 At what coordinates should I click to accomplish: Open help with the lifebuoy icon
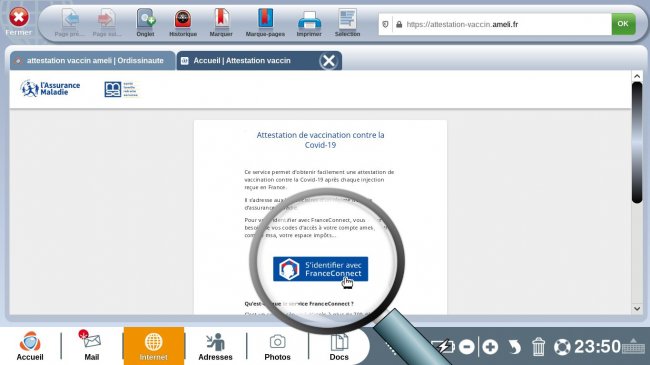[562, 347]
